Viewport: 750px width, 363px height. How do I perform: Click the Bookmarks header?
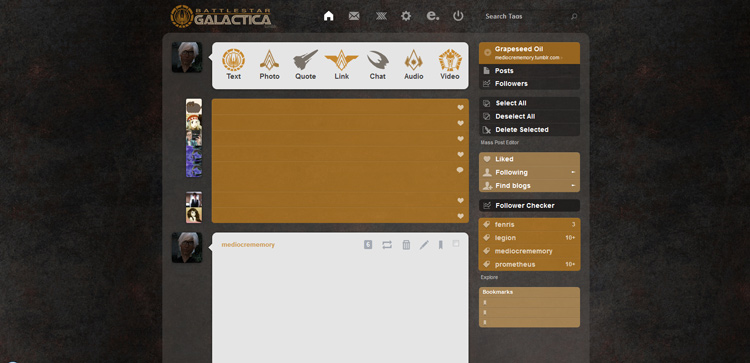[x=497, y=292]
